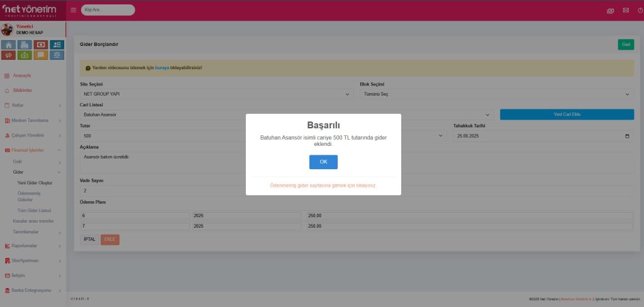This screenshot has height=307, width=644.
Task: Click the cash icon in top bar
Action: click(x=610, y=10)
